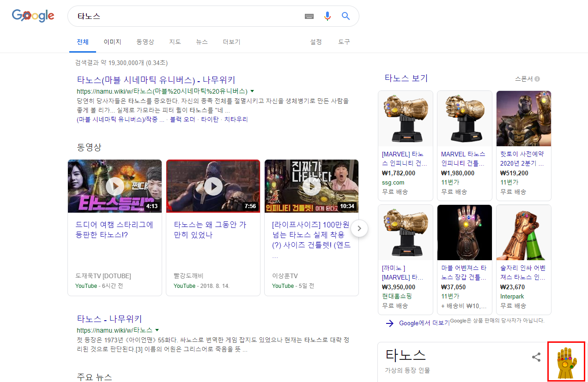The height and width of the screenshot is (382, 588).
Task: Open product link [MARVEL] 타노스 인피니티 건 on ssg.com
Action: (x=405, y=159)
